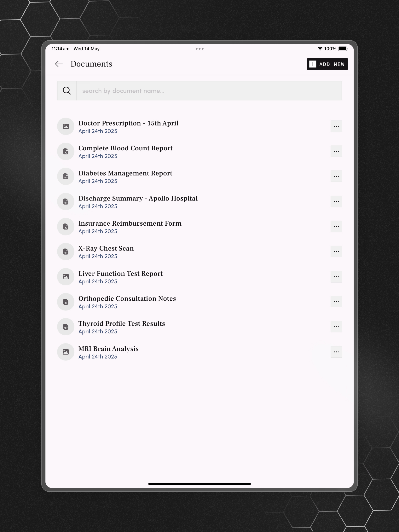Image resolution: width=399 pixels, height=532 pixels.
Task: Focus the search by document name field
Action: pos(209,91)
